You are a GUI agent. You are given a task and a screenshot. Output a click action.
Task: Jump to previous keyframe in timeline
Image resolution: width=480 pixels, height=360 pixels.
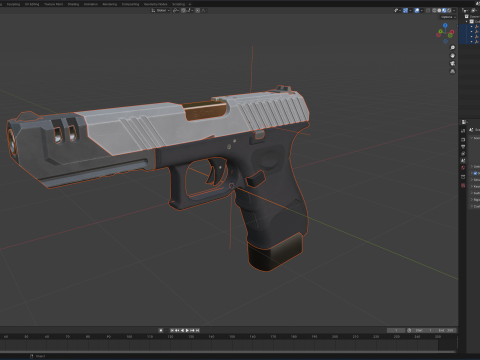[x=177, y=330]
